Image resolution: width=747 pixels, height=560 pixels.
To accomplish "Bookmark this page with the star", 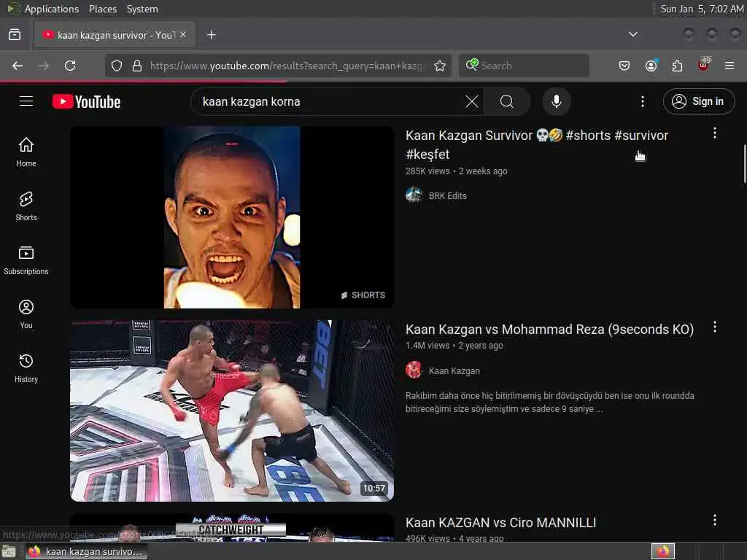I will 440,66.
